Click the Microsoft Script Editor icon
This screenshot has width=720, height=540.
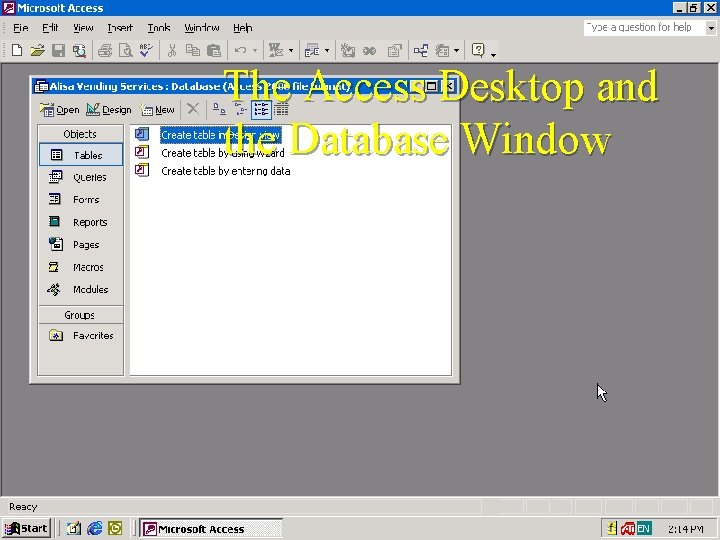(x=369, y=50)
